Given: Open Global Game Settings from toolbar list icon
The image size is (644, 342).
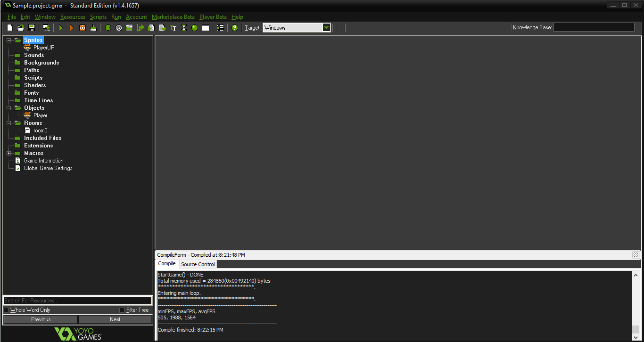Looking at the screenshot, I should tap(220, 28).
